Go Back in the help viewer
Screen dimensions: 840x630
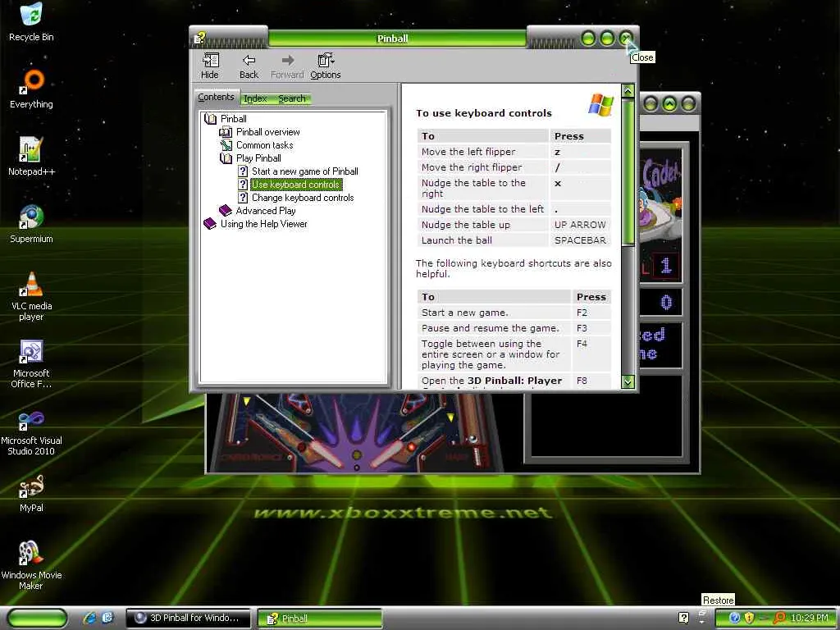coord(249,66)
